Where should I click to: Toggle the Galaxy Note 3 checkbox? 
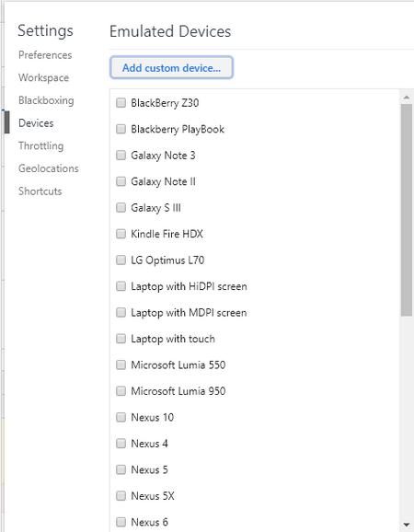pyautogui.click(x=121, y=155)
